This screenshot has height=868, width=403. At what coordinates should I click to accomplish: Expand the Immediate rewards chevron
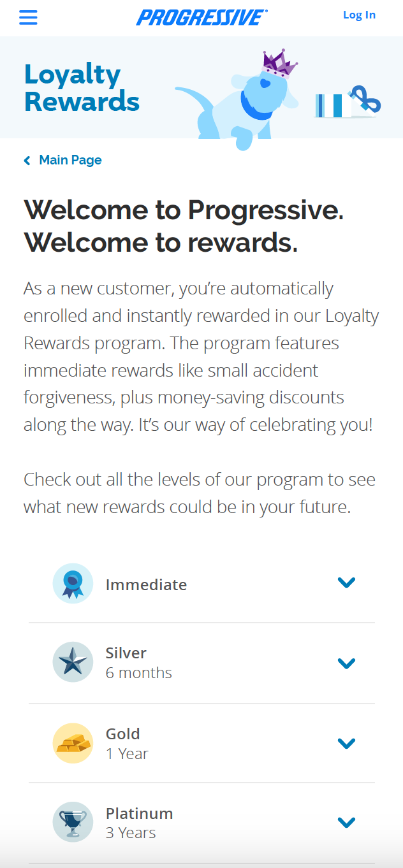(346, 582)
